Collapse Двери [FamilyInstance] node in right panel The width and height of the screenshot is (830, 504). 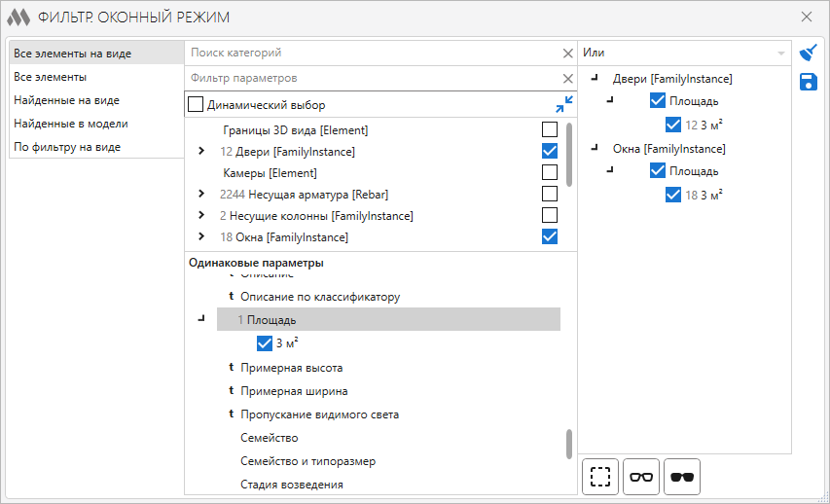pyautogui.click(x=594, y=78)
